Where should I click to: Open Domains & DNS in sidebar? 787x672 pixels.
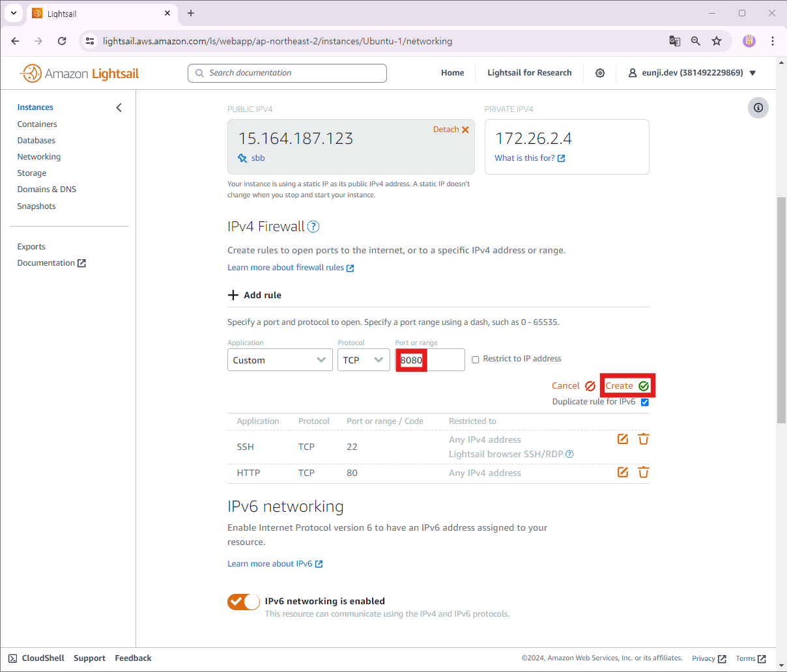tap(47, 189)
